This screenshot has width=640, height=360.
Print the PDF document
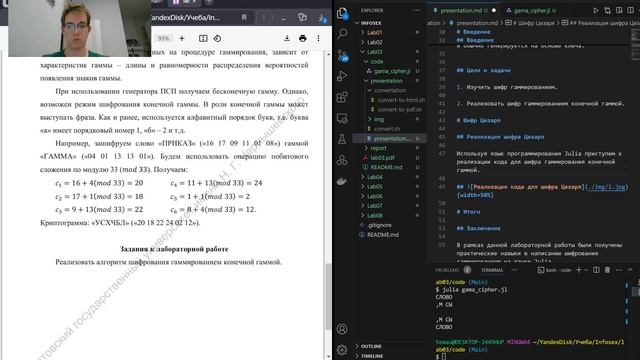click(302, 38)
